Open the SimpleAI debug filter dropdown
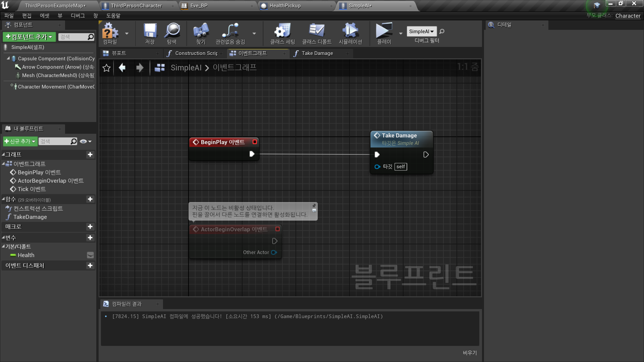This screenshot has height=362, width=644. click(x=421, y=32)
